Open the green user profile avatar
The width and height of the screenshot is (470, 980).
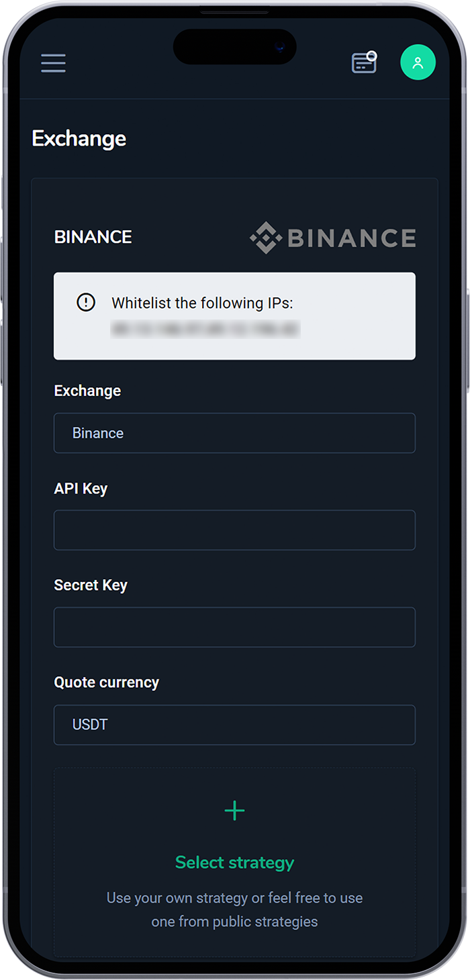[418, 63]
